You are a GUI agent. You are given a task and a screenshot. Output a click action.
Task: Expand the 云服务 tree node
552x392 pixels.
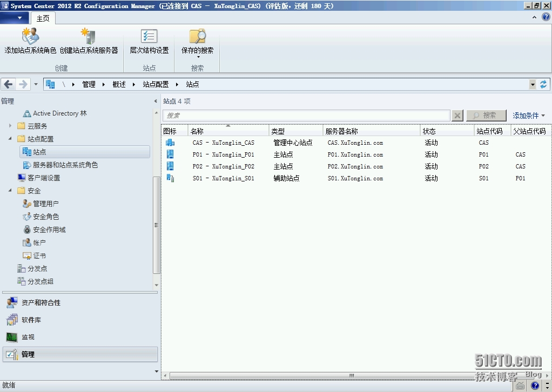pyautogui.click(x=10, y=126)
